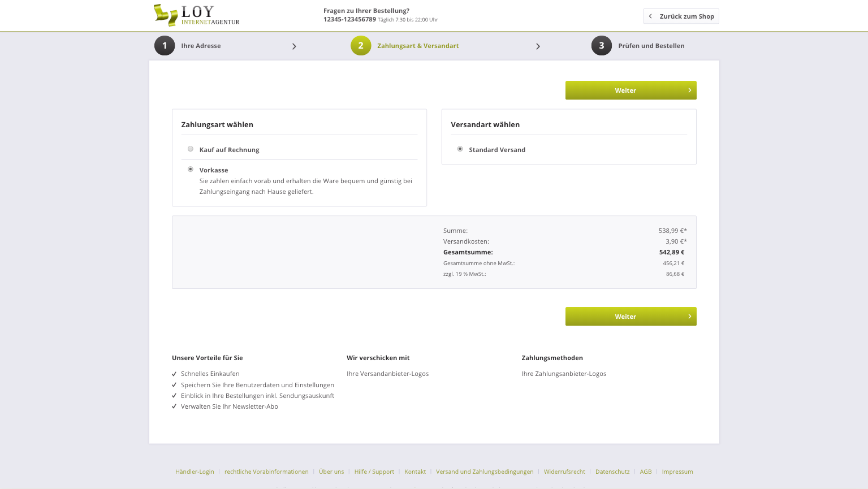
Task: Open rechtliche Vorabinformationen link
Action: pyautogui.click(x=266, y=471)
